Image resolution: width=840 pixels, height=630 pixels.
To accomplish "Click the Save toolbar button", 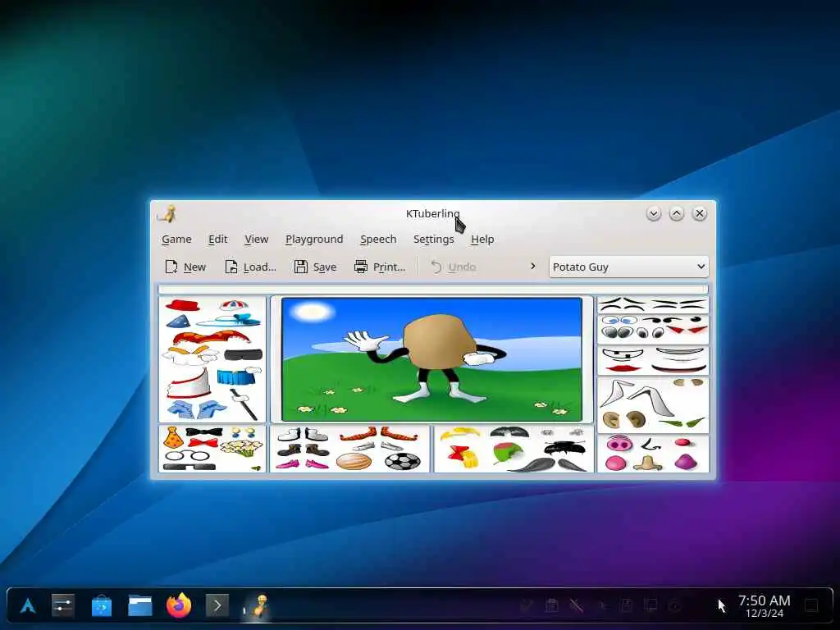I will click(316, 267).
